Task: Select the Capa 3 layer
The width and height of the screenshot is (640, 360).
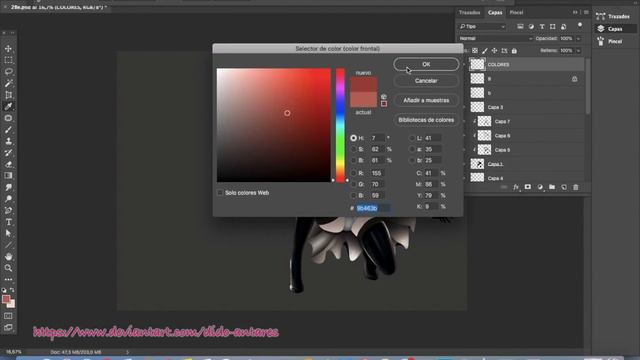Action: [526, 107]
